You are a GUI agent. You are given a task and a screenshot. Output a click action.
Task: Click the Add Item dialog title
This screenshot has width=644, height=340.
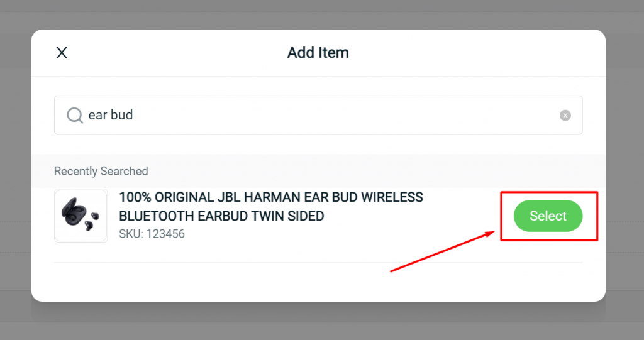tap(318, 53)
